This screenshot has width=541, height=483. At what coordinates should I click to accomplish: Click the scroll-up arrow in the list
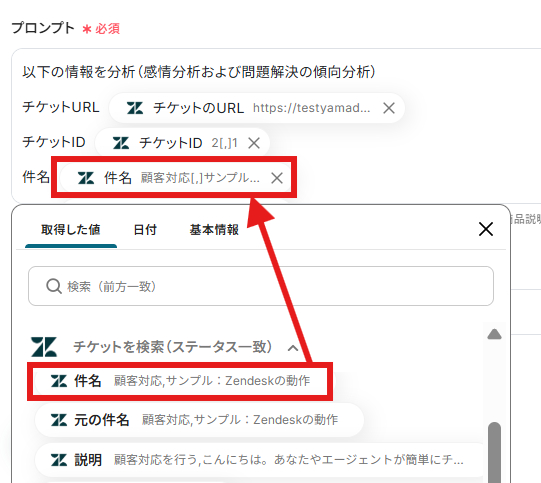pyautogui.click(x=494, y=334)
